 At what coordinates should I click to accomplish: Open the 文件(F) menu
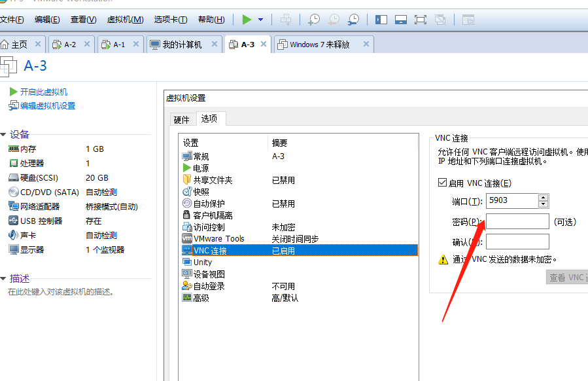pyautogui.click(x=12, y=20)
